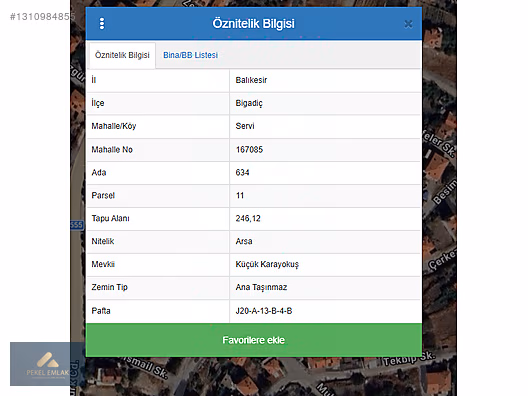
Task: Click the Ada row label
Action: (x=99, y=172)
